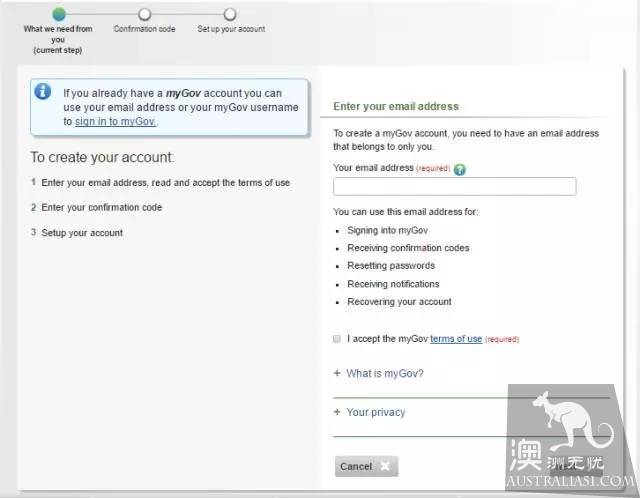The height and width of the screenshot is (498, 640).
Task: Click step 2 'Enter your confirmation code' text
Action: click(102, 207)
